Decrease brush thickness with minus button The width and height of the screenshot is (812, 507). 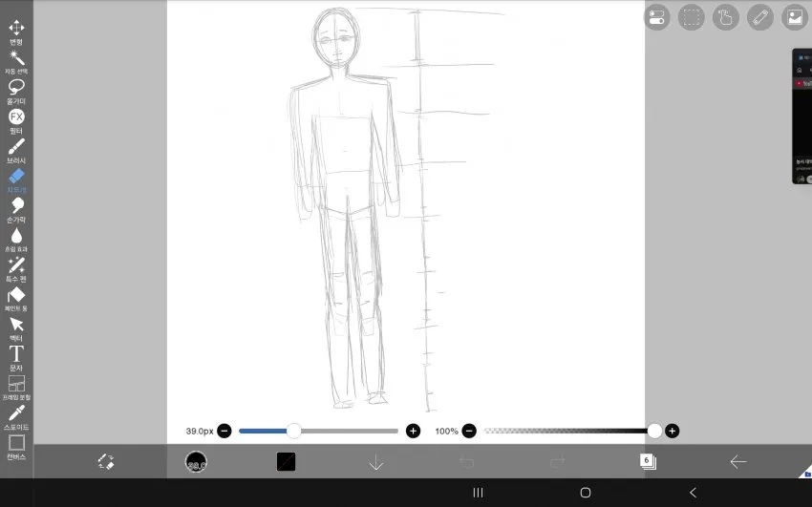(224, 431)
